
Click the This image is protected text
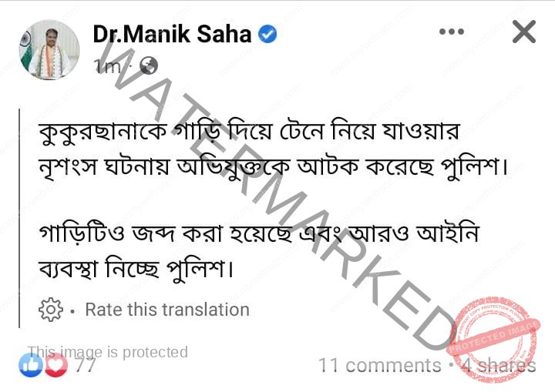coord(108,352)
